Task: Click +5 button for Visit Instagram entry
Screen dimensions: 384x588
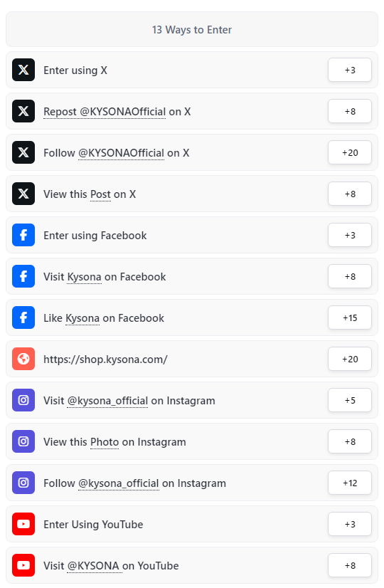Action: pos(350,400)
